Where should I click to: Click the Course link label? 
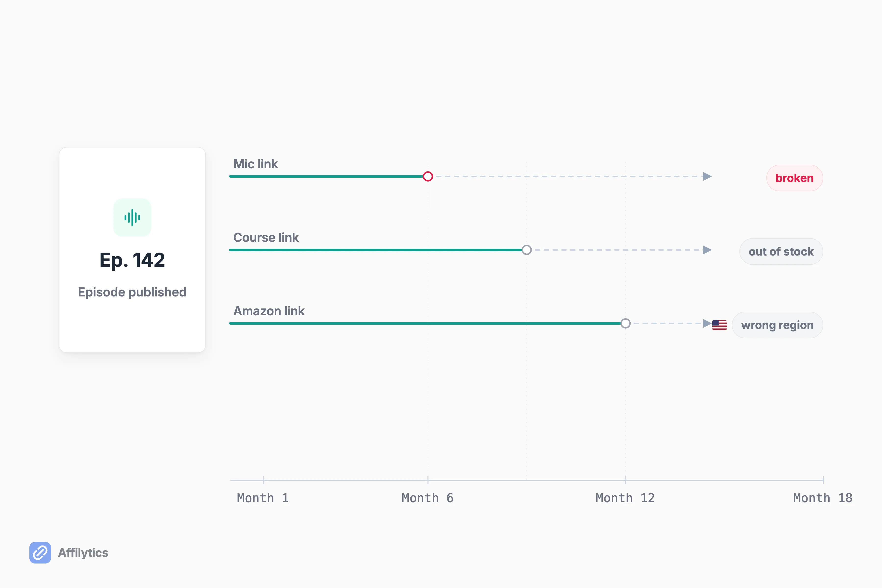(x=266, y=237)
